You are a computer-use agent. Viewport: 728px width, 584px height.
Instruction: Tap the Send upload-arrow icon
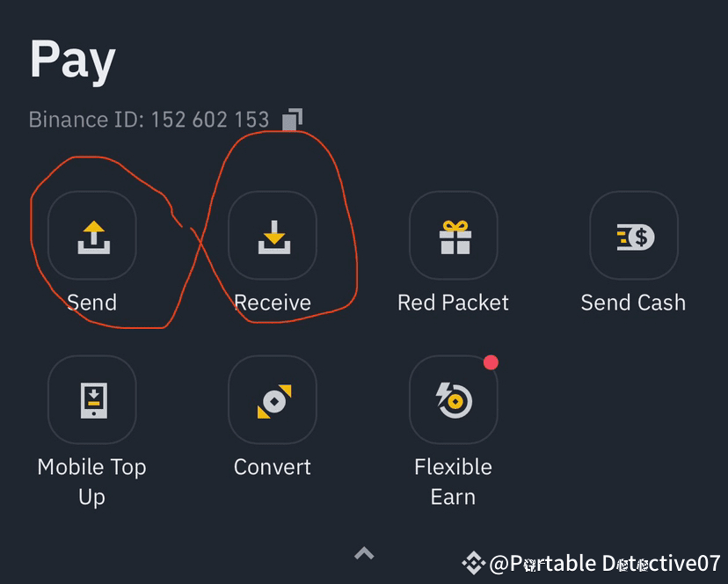pos(91,236)
